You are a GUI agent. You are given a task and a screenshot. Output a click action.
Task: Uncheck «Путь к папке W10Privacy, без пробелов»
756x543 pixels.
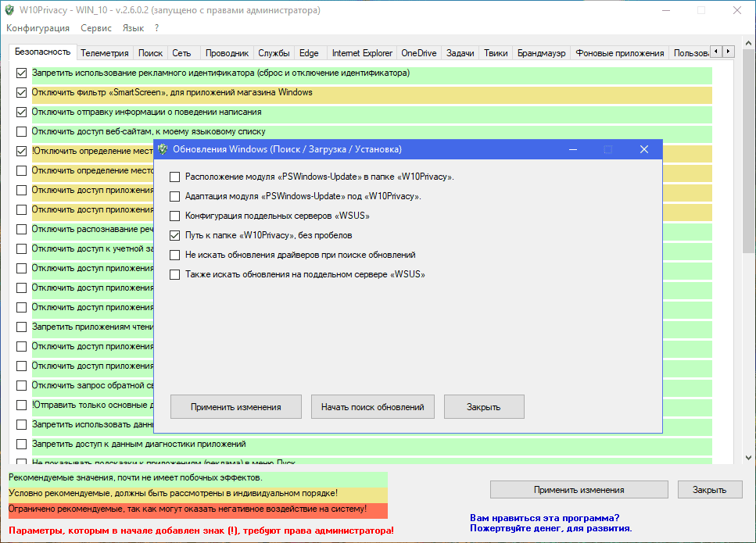[174, 236]
